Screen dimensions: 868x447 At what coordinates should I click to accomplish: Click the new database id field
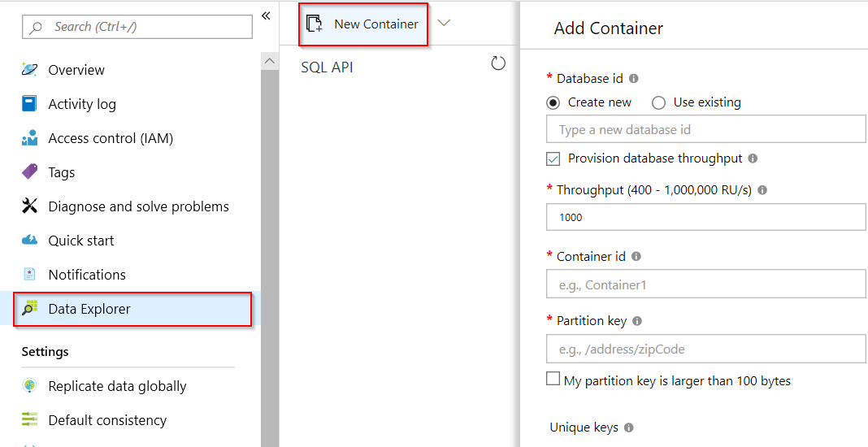[705, 130]
